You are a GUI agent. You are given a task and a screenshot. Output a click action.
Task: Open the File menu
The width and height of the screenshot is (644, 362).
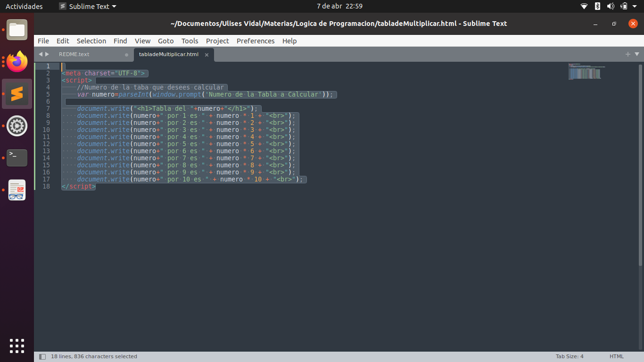[x=43, y=41]
